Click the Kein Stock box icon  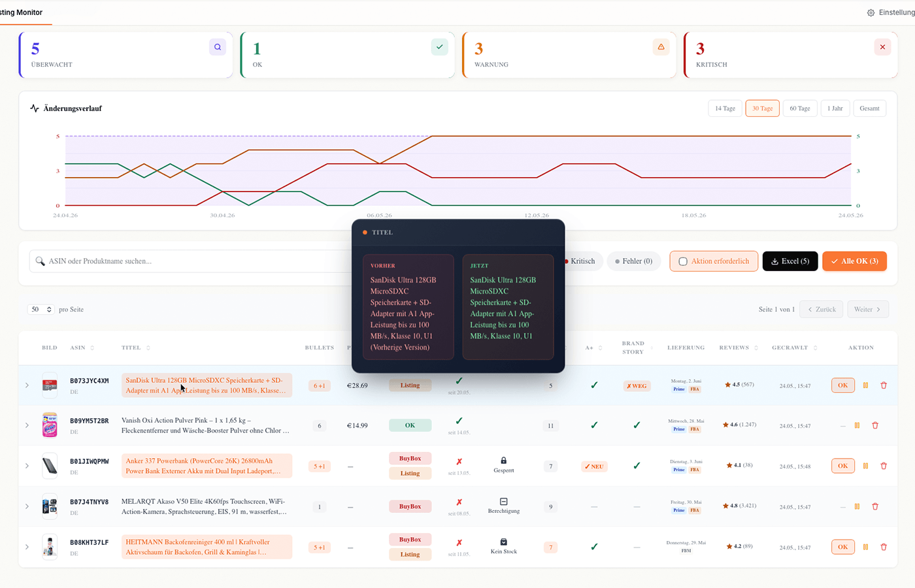click(503, 542)
